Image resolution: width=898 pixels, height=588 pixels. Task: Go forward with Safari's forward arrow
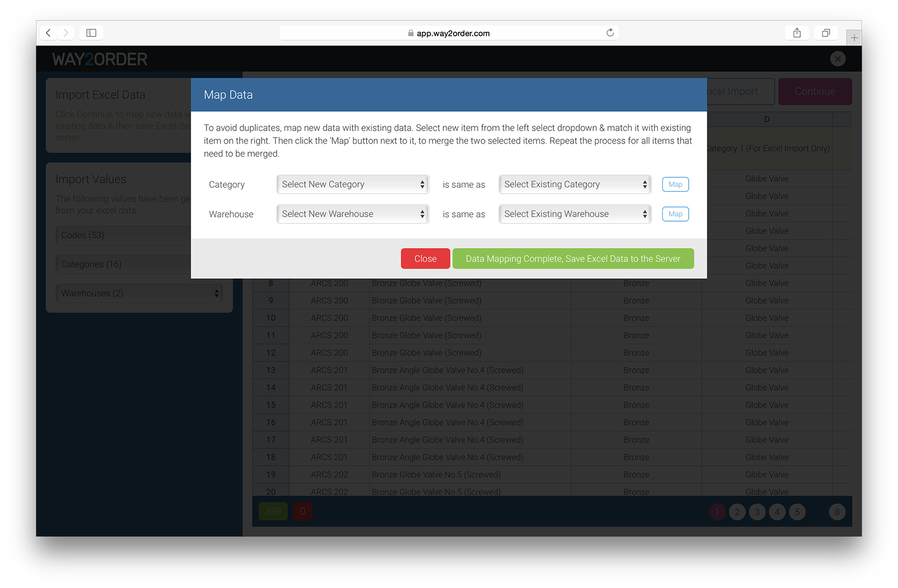[66, 33]
